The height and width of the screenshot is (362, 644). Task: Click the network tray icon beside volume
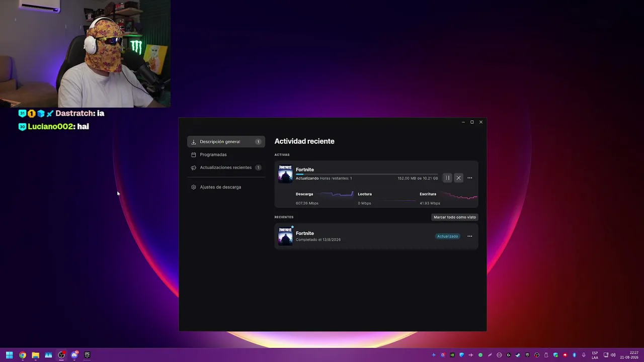[606, 355]
